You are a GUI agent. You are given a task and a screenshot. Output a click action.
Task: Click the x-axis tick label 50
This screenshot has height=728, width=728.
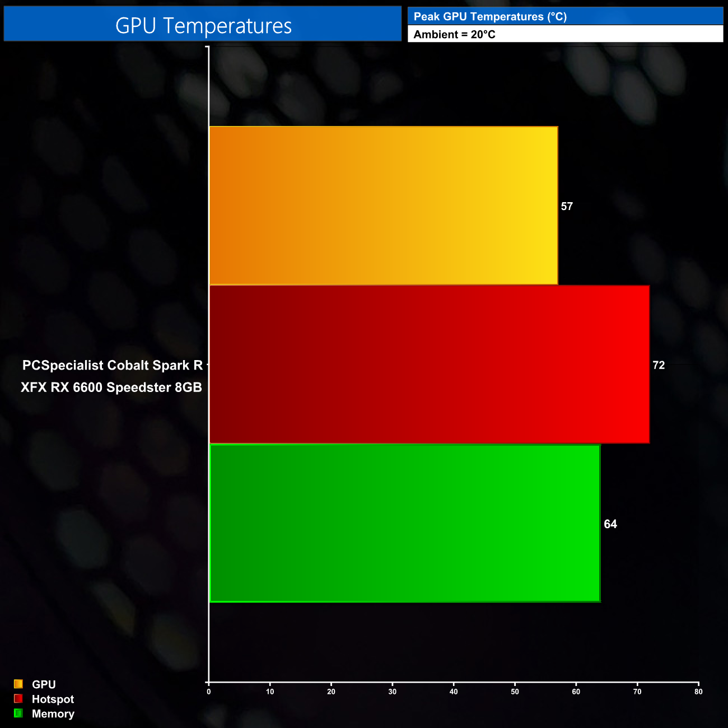(515, 692)
